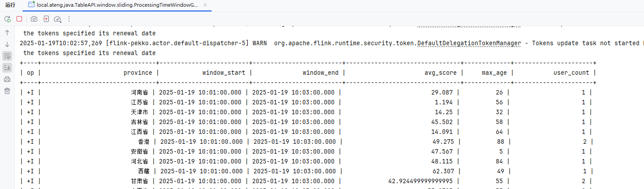The width and height of the screenshot is (644, 189).
Task: Toggle scroll to end of output
Action: (7, 68)
